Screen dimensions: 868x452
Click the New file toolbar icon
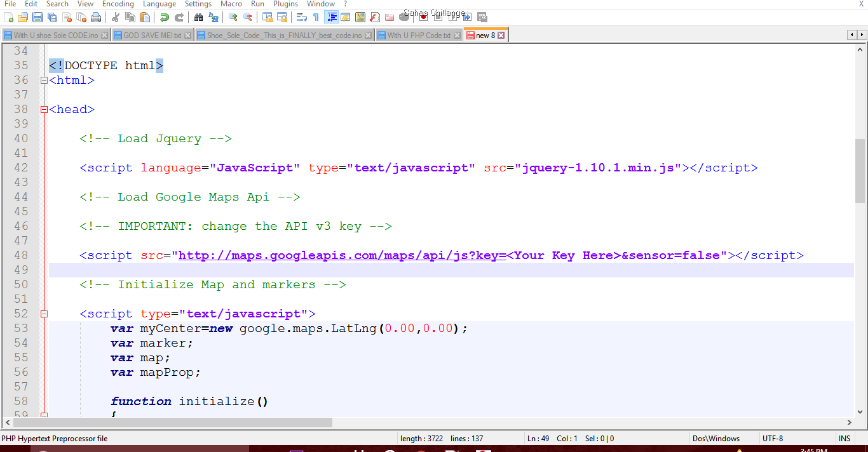(x=8, y=17)
